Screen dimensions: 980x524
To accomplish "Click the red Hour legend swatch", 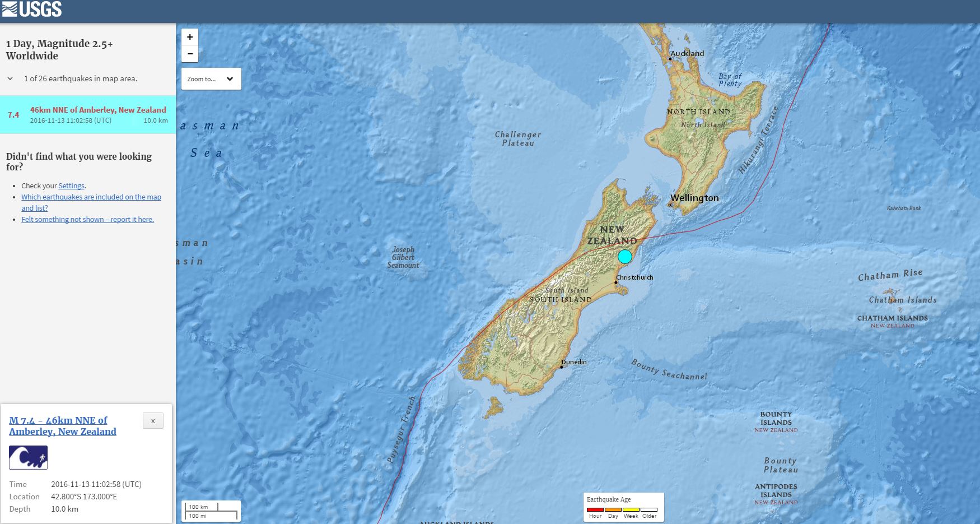I will click(595, 509).
